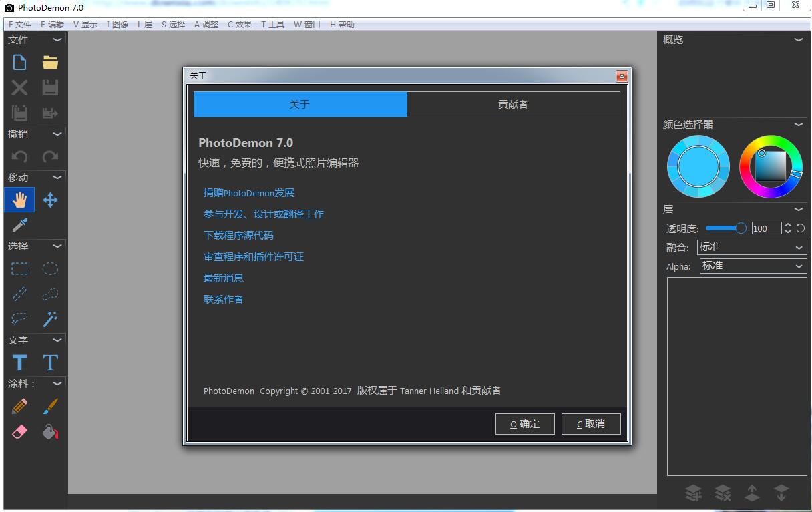The image size is (812, 512).
Task: Select the Color picker eyedropper tool
Action: pyautogui.click(x=20, y=225)
